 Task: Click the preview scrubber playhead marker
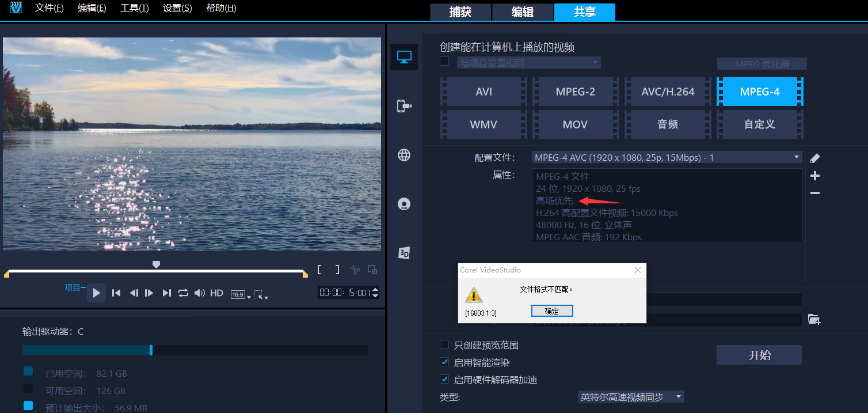pyautogui.click(x=156, y=264)
